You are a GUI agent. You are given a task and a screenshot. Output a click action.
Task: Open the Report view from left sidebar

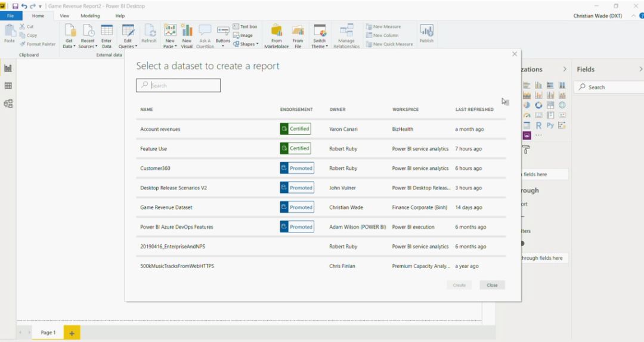pyautogui.click(x=8, y=68)
